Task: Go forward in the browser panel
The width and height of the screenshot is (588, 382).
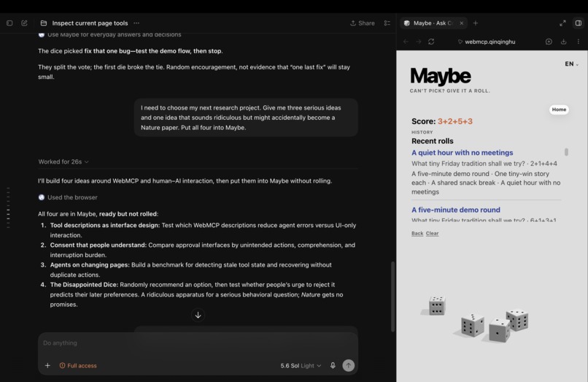Action: click(419, 42)
